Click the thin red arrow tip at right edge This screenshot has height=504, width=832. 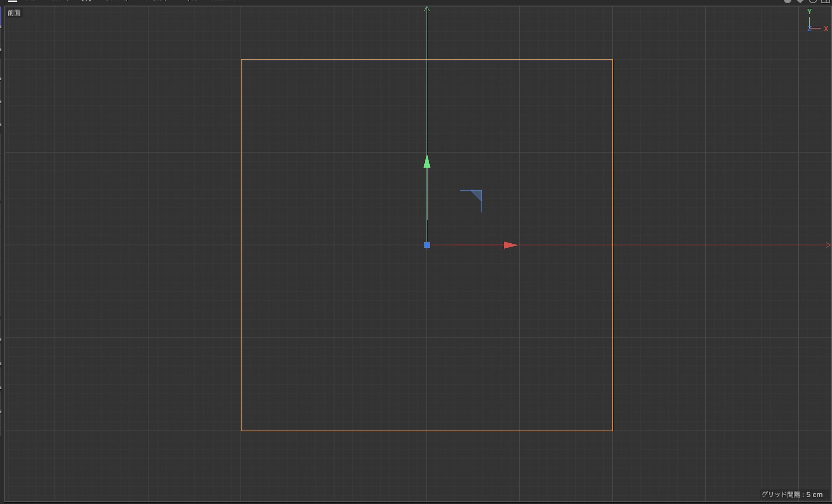coord(828,245)
